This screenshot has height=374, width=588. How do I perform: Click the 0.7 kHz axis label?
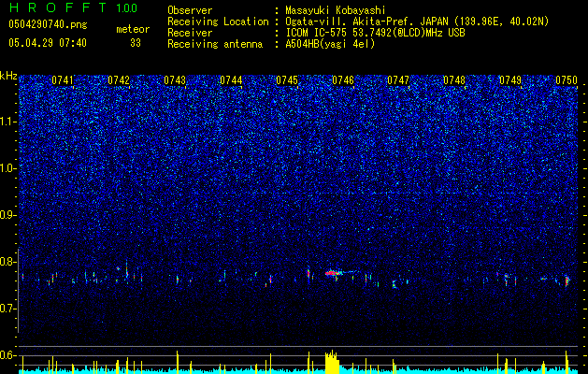click(x=7, y=309)
